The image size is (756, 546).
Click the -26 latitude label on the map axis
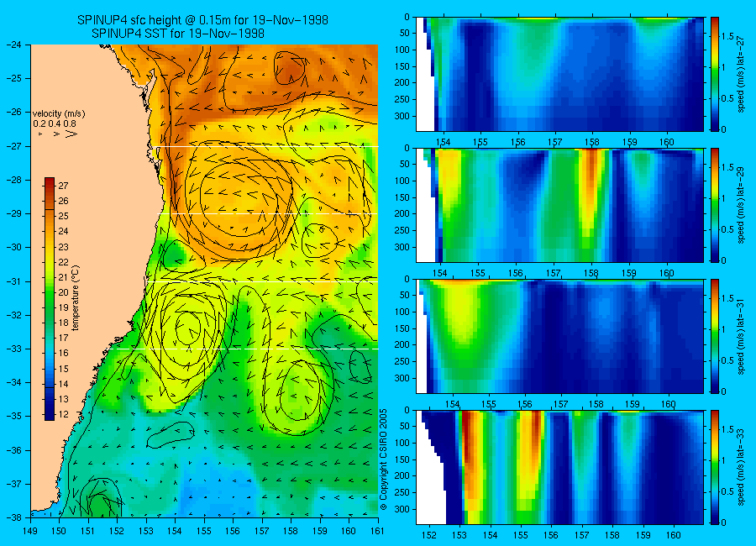coord(14,112)
